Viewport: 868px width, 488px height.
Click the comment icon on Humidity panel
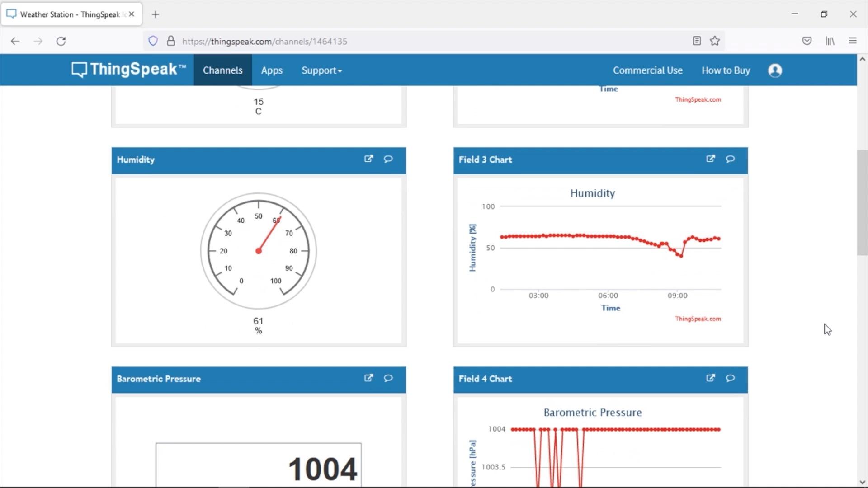point(388,159)
